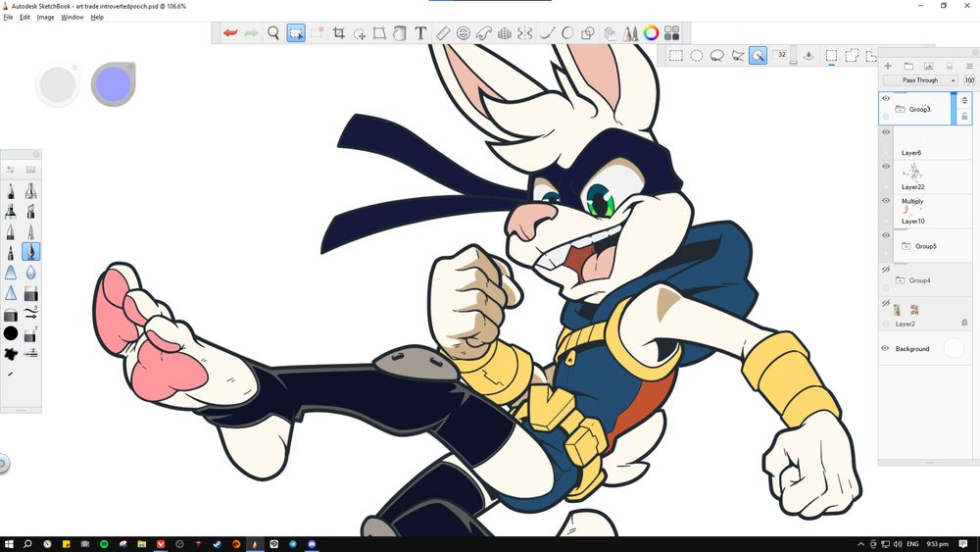Screen dimensions: 980x552
Task: Expand the Group5 folder
Action: (906, 246)
